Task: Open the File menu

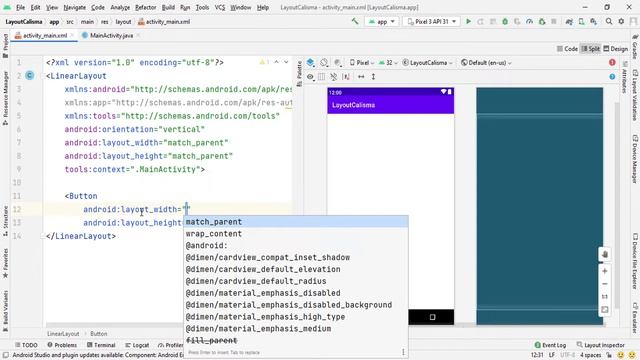Action: tap(20, 7)
